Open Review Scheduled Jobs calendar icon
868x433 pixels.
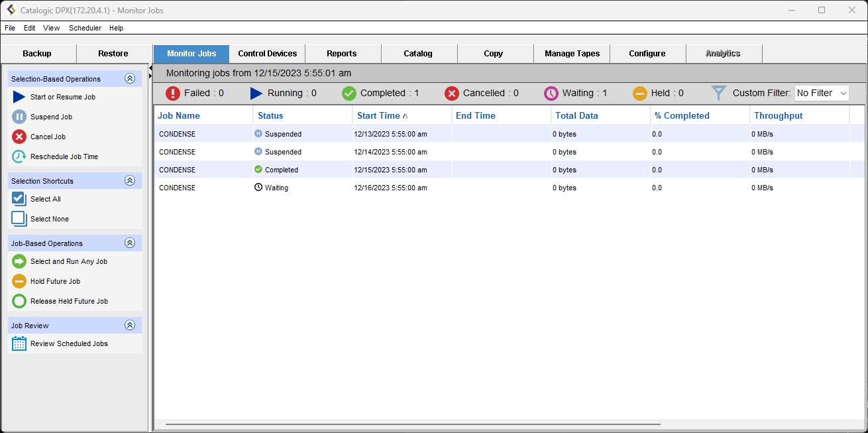[x=19, y=343]
